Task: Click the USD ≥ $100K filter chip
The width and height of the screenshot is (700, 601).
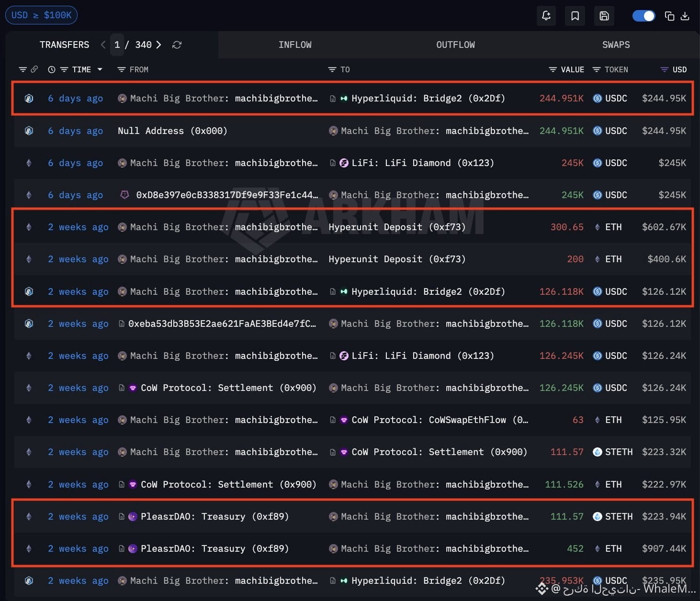Action: coord(41,15)
